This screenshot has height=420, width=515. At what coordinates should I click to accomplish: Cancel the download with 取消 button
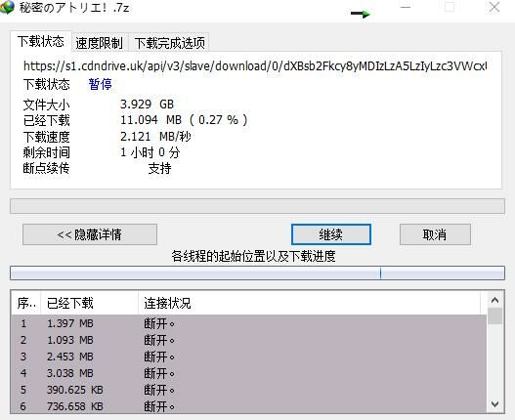pos(435,234)
